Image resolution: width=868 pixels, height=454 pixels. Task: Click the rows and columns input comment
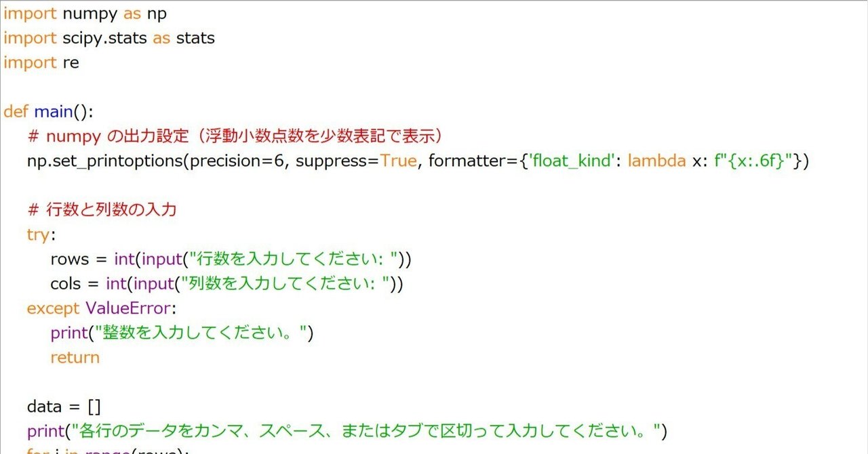coord(102,210)
